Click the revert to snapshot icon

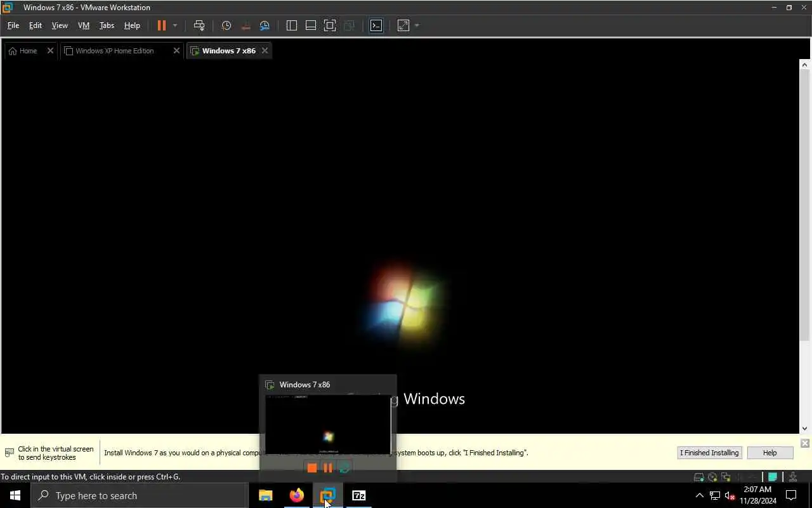246,25
